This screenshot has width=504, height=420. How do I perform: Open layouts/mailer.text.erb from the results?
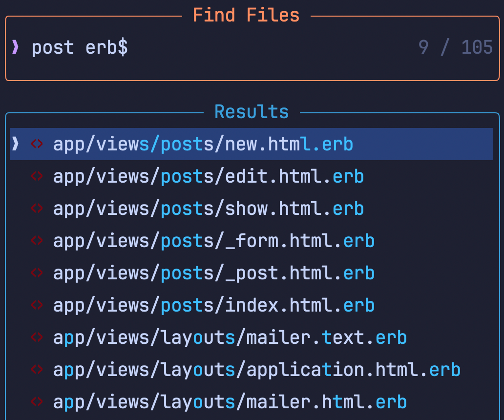click(x=230, y=338)
